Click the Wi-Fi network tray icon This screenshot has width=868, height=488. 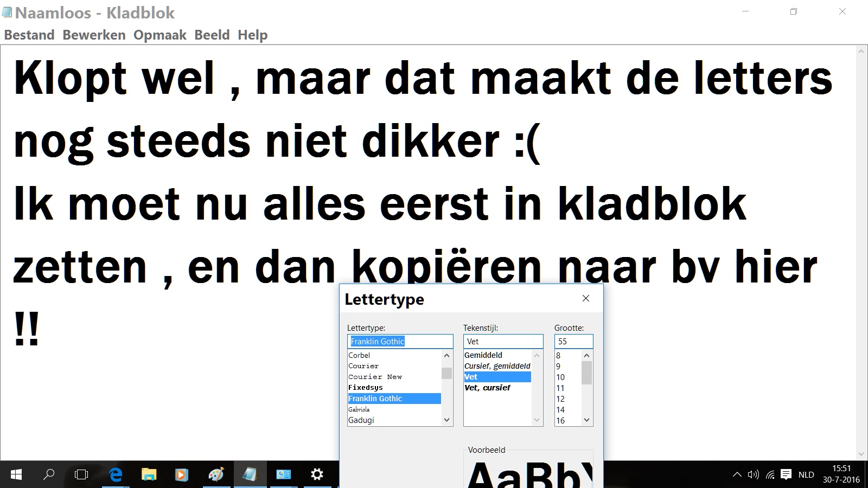point(770,475)
